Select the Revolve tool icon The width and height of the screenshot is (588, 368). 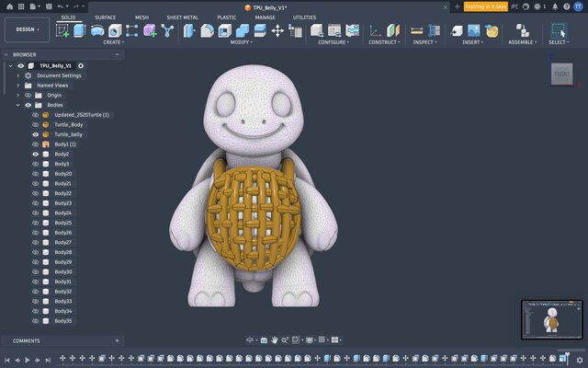pyautogui.click(x=97, y=30)
